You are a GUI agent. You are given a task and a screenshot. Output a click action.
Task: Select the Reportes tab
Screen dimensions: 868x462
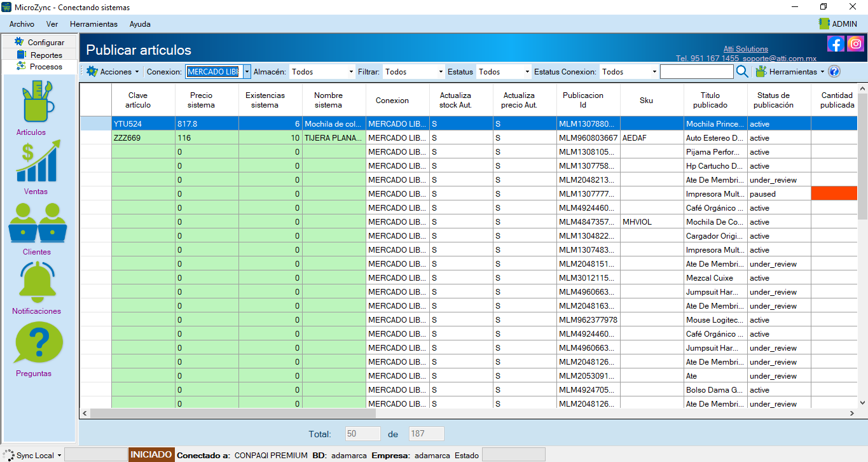tap(39, 55)
